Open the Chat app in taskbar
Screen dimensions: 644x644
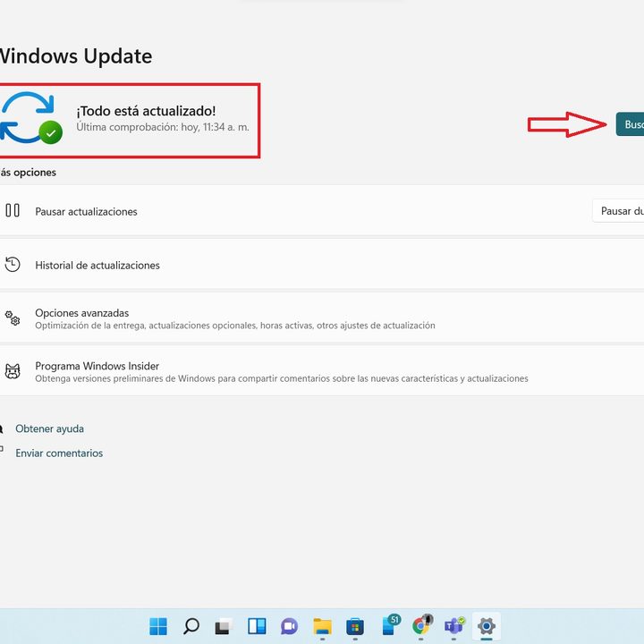[x=290, y=626]
